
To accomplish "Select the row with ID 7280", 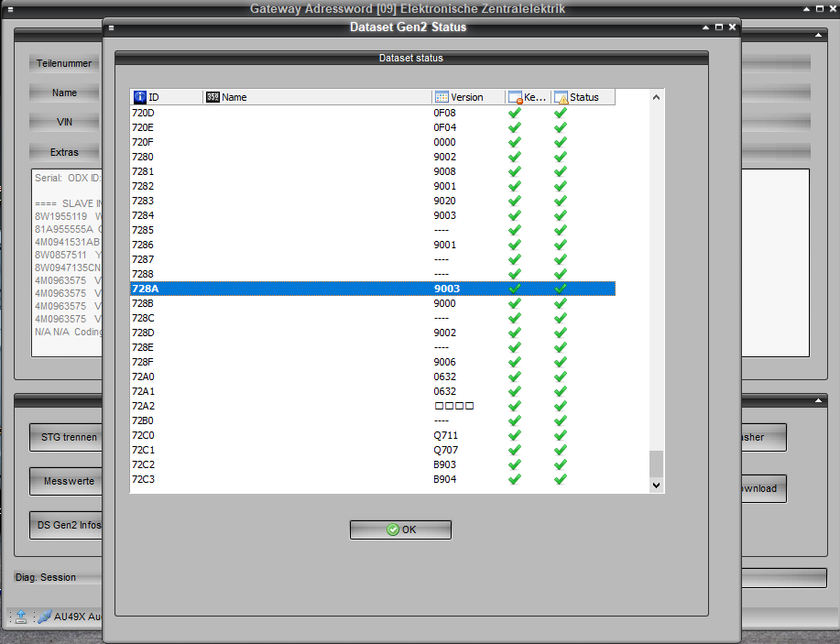I will pos(372,157).
